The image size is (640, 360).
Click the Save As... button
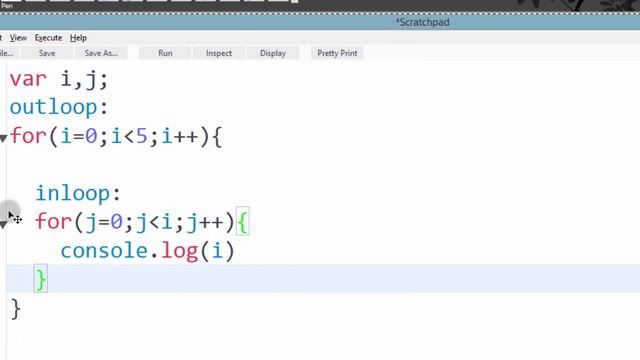pos(101,53)
